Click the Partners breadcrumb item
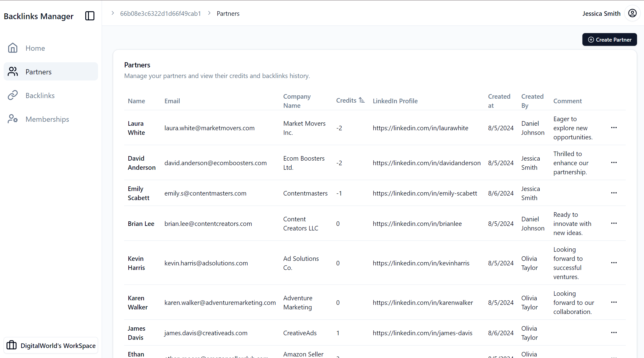 click(x=228, y=14)
